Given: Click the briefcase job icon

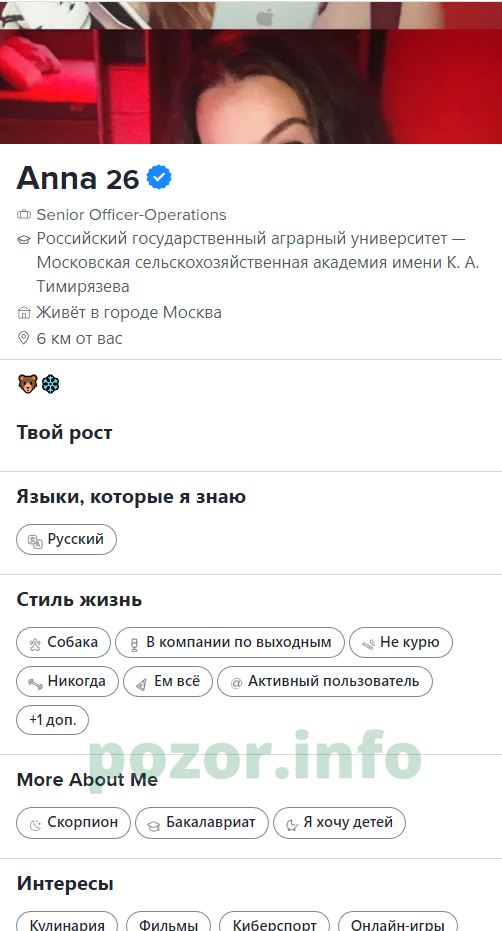Looking at the screenshot, I should [x=24, y=214].
